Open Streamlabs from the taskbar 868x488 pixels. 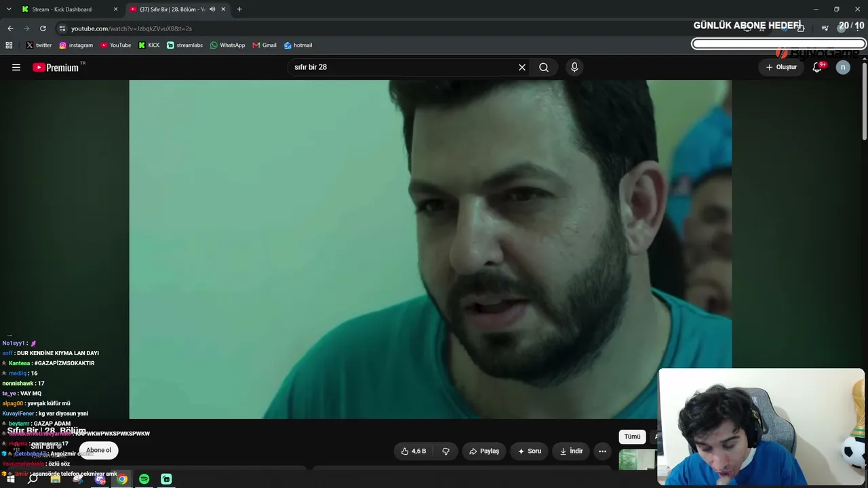(x=166, y=479)
